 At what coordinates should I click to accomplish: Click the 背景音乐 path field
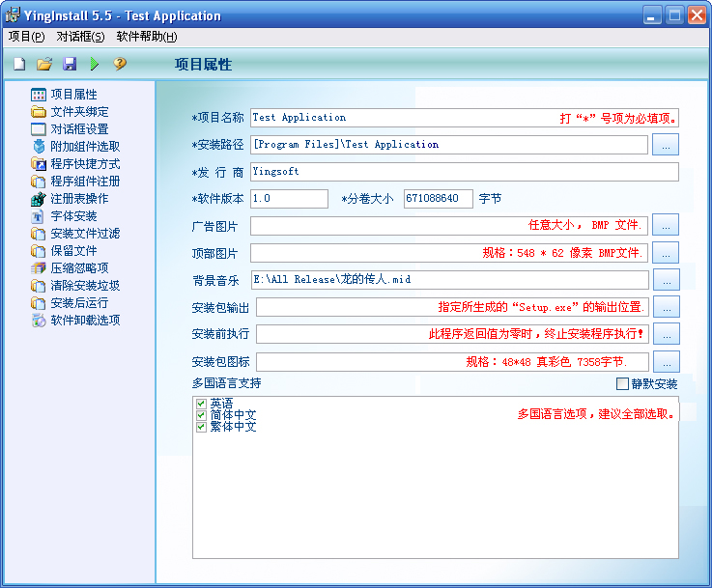tap(450, 280)
